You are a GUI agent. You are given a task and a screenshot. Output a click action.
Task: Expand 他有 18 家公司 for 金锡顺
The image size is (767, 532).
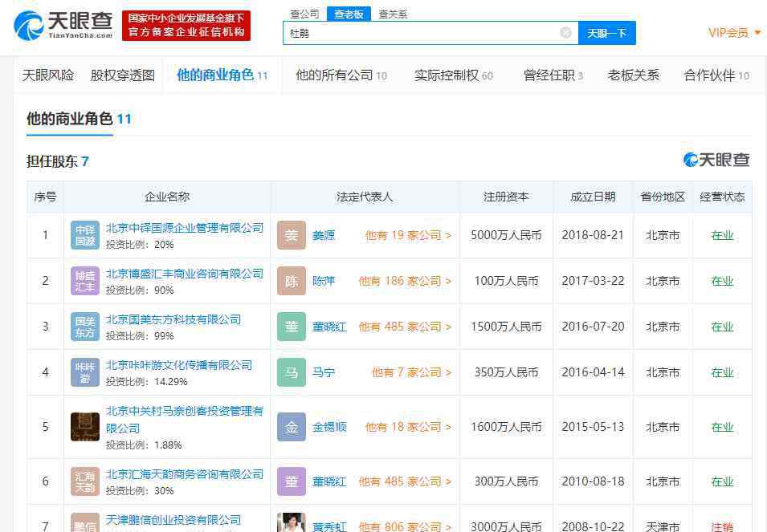(408, 427)
